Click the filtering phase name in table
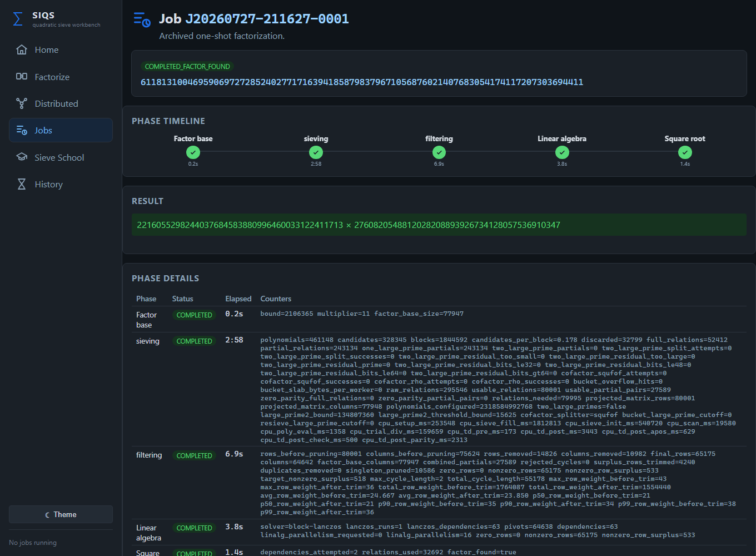 (x=149, y=455)
